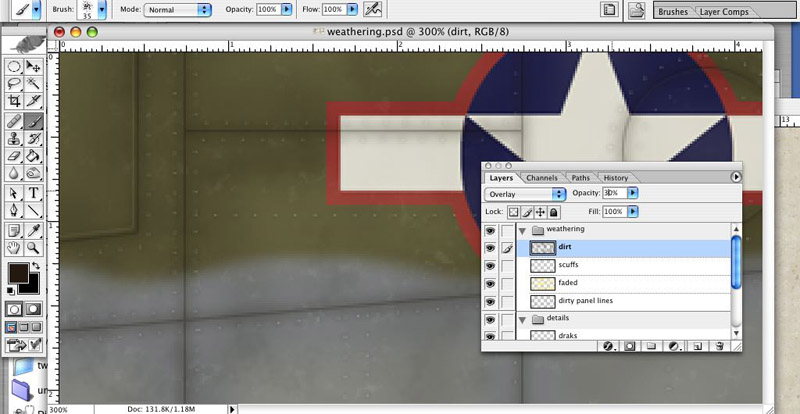Select the Blur tool
800x414 pixels.
(14, 173)
